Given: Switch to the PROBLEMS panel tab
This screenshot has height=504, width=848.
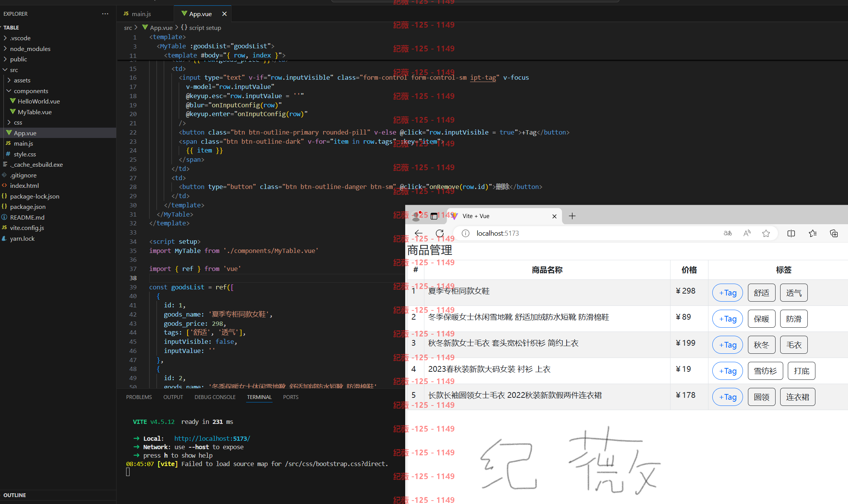Looking at the screenshot, I should click(x=139, y=397).
